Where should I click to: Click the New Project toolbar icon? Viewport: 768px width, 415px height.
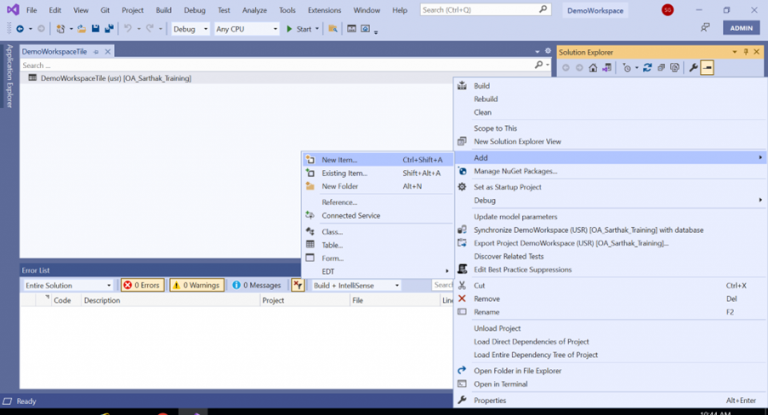[60, 29]
